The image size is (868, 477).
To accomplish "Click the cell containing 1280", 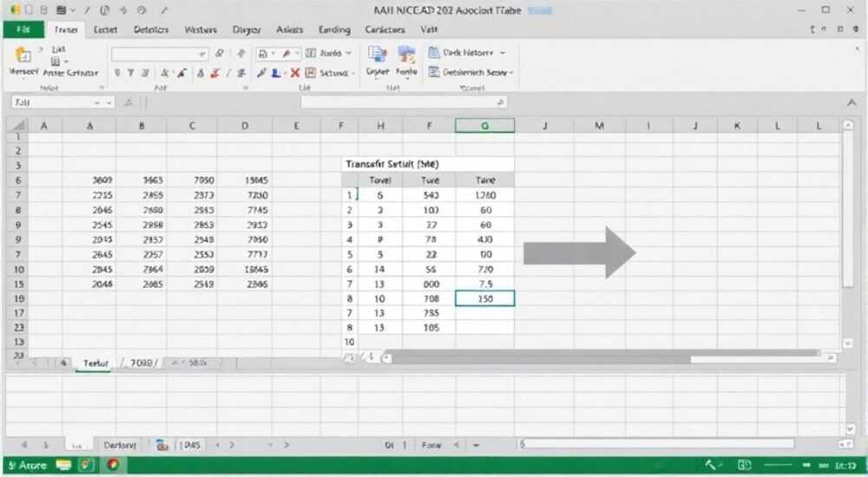I will 485,195.
